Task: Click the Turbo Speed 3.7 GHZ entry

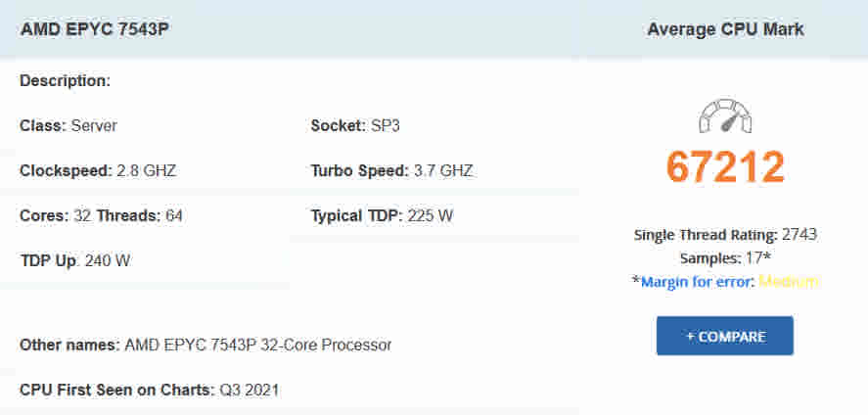Action: [x=391, y=170]
